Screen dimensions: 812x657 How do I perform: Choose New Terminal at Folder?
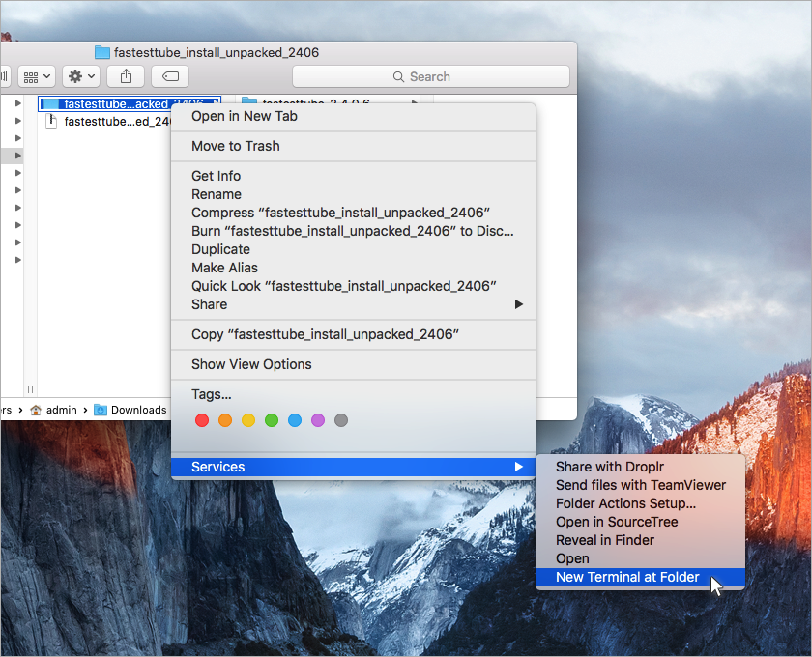coord(641,577)
